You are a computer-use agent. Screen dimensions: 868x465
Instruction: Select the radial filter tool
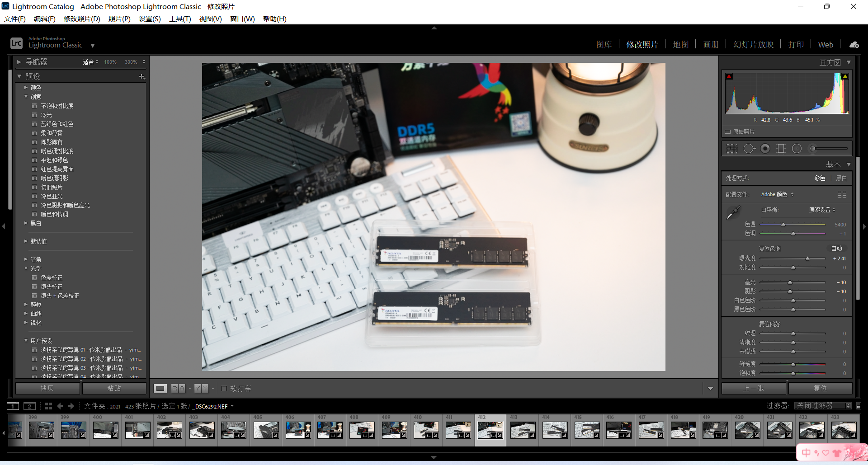pos(797,149)
